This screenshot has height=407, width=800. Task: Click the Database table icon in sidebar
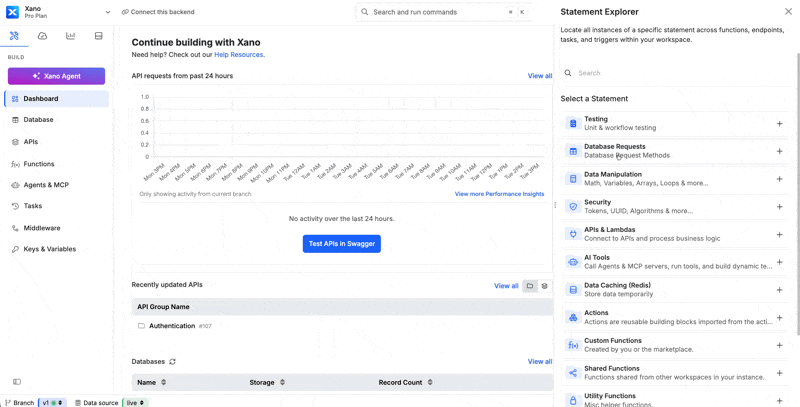pyautogui.click(x=15, y=120)
